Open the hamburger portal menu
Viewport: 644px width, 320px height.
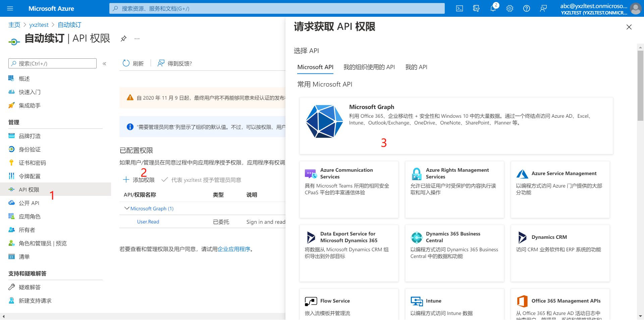(x=10, y=8)
